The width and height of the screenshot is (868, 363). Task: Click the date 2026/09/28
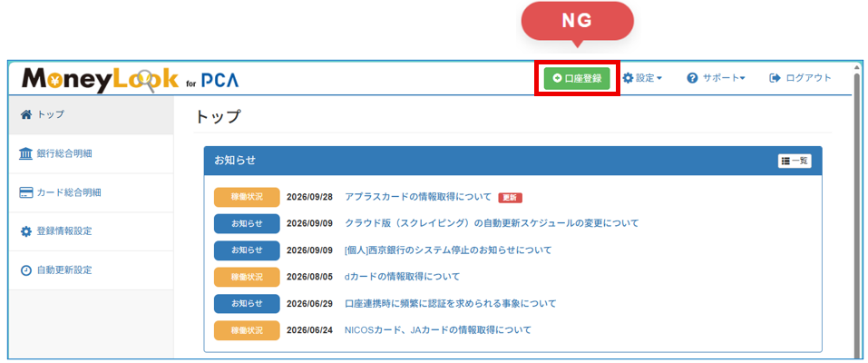coord(309,197)
